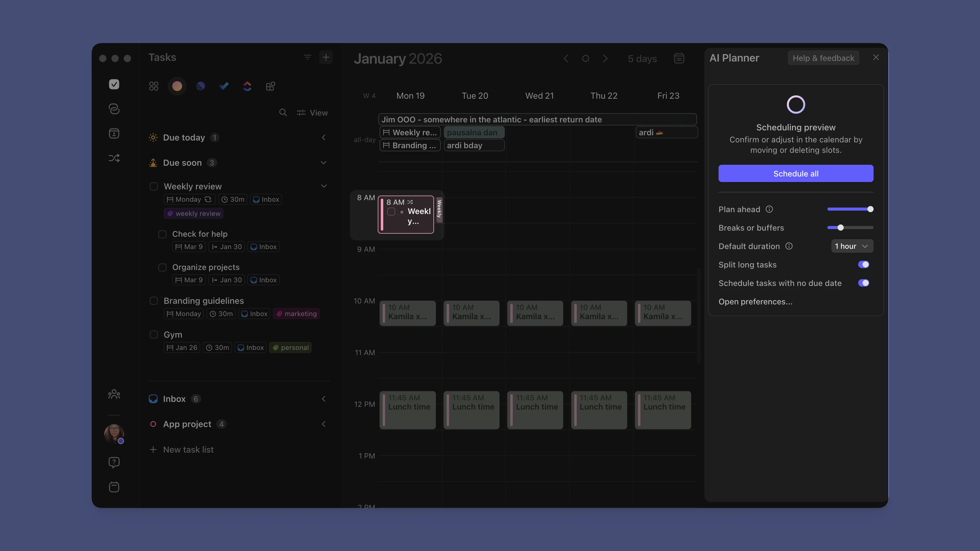Collapse the Inbox task list
The width and height of the screenshot is (980, 551).
point(324,398)
